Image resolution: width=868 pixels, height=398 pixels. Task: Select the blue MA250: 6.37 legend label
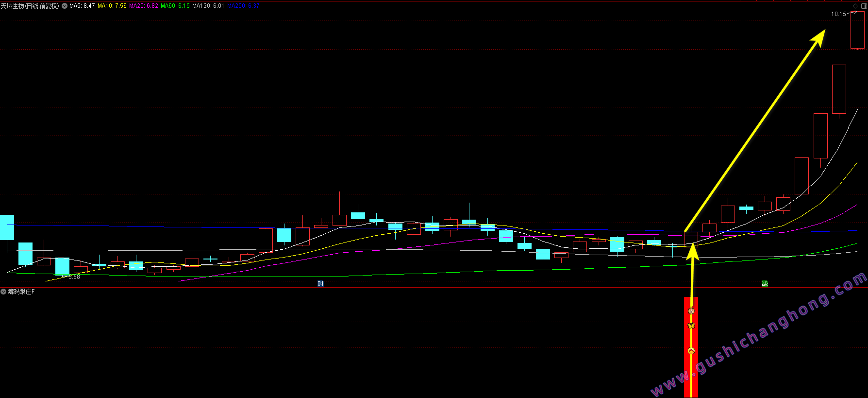pyautogui.click(x=243, y=6)
